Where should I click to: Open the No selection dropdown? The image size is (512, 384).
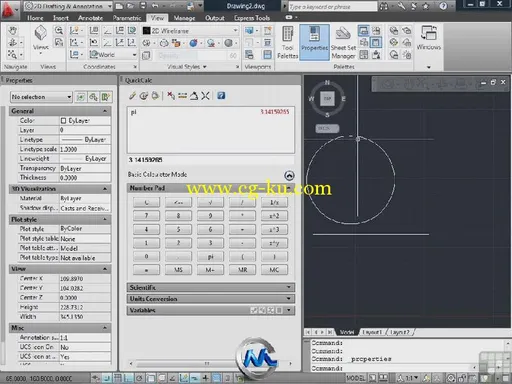coord(41,97)
